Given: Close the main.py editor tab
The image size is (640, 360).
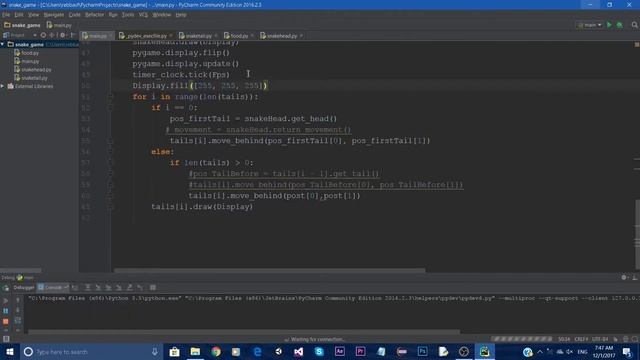Looking at the screenshot, I should coord(111,36).
